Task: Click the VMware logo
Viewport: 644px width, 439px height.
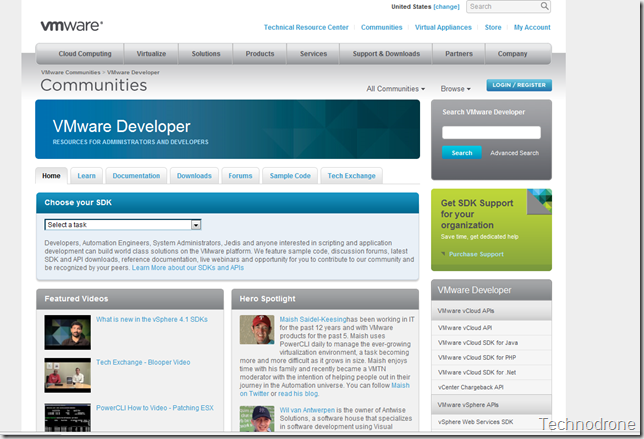Action: point(72,25)
